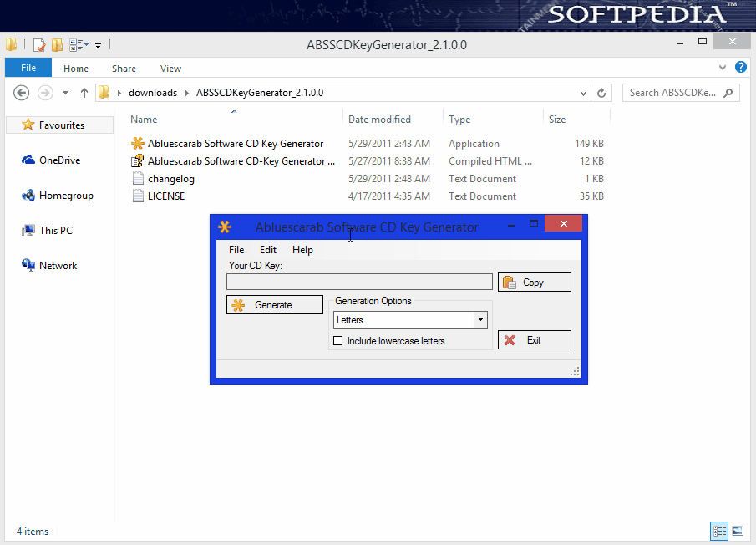Minimize the CD Key Generator window

(x=511, y=224)
